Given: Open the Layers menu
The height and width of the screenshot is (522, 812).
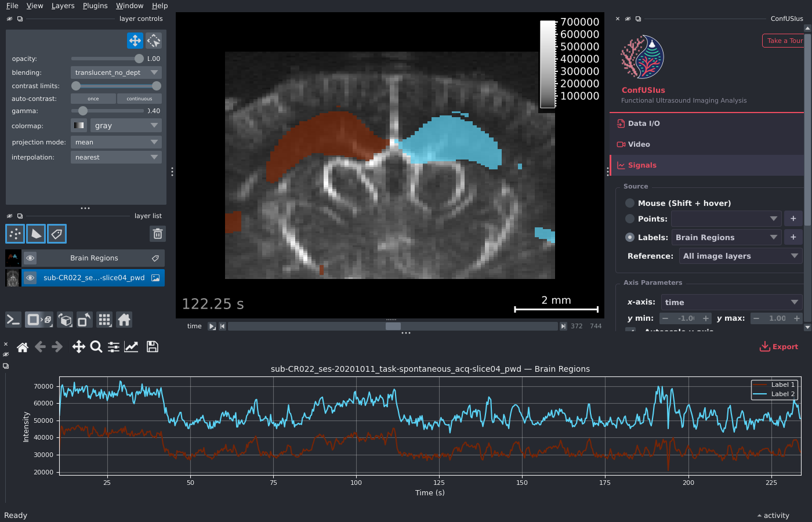Looking at the screenshot, I should click(x=63, y=6).
